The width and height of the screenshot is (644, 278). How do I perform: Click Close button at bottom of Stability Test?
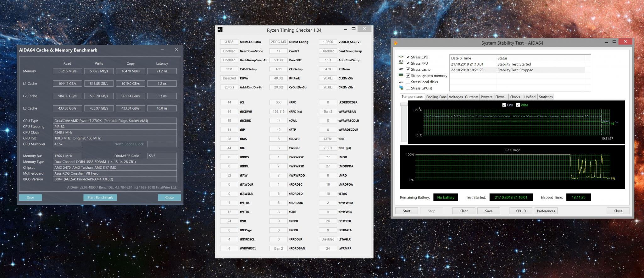[x=618, y=211]
